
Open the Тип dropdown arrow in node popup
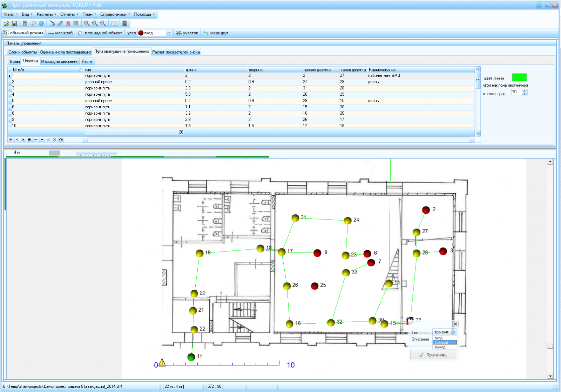(454, 332)
